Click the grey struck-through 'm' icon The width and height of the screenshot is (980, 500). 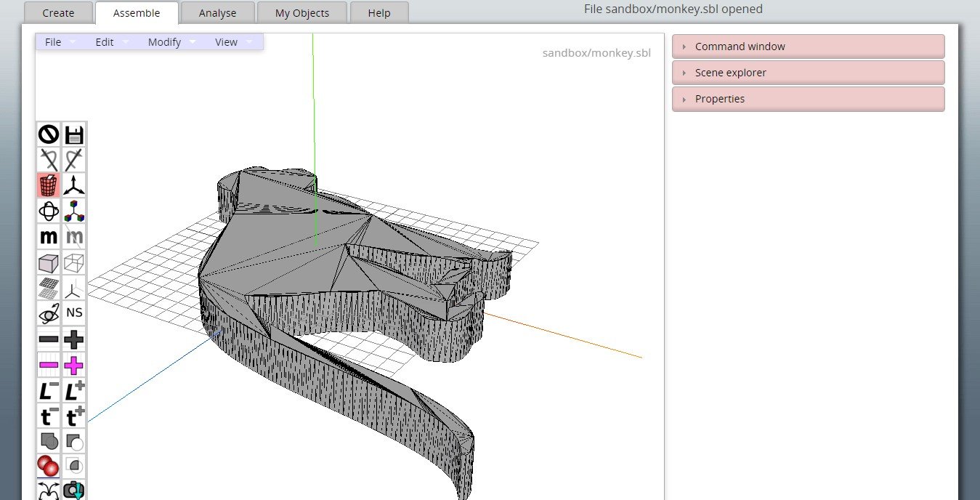[74, 236]
